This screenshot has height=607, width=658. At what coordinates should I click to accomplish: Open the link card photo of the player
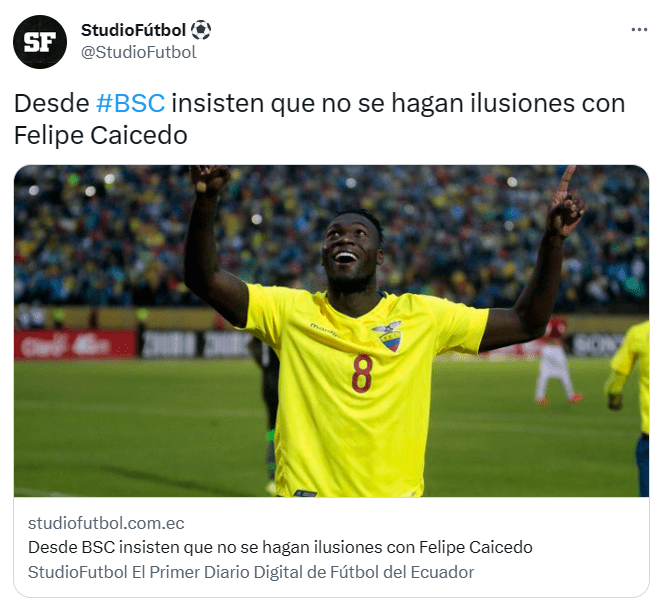click(332, 331)
